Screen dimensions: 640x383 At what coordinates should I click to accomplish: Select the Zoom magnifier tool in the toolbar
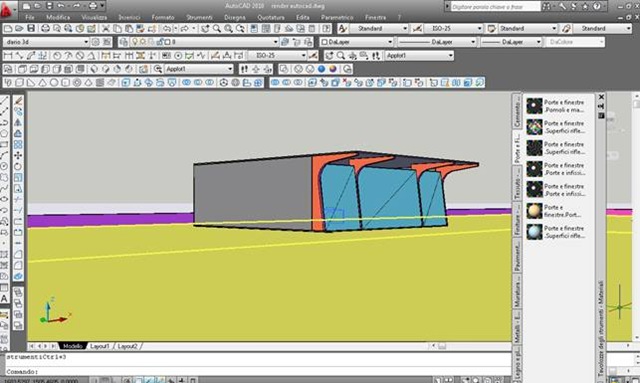point(217,28)
